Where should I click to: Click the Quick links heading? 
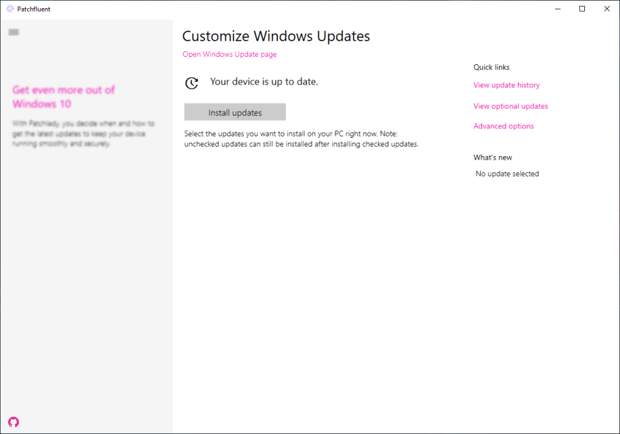pos(491,67)
